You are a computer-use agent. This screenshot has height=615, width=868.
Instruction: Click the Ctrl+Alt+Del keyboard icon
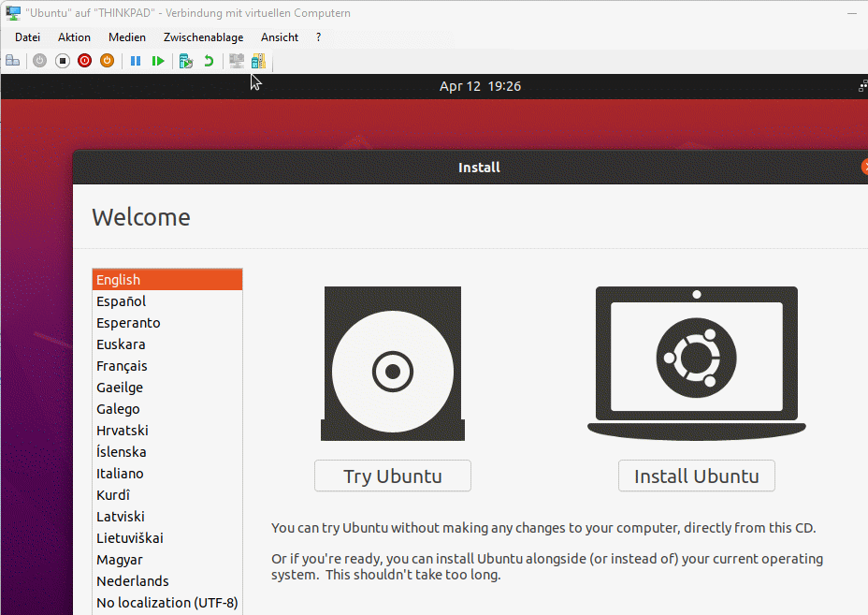tap(13, 61)
